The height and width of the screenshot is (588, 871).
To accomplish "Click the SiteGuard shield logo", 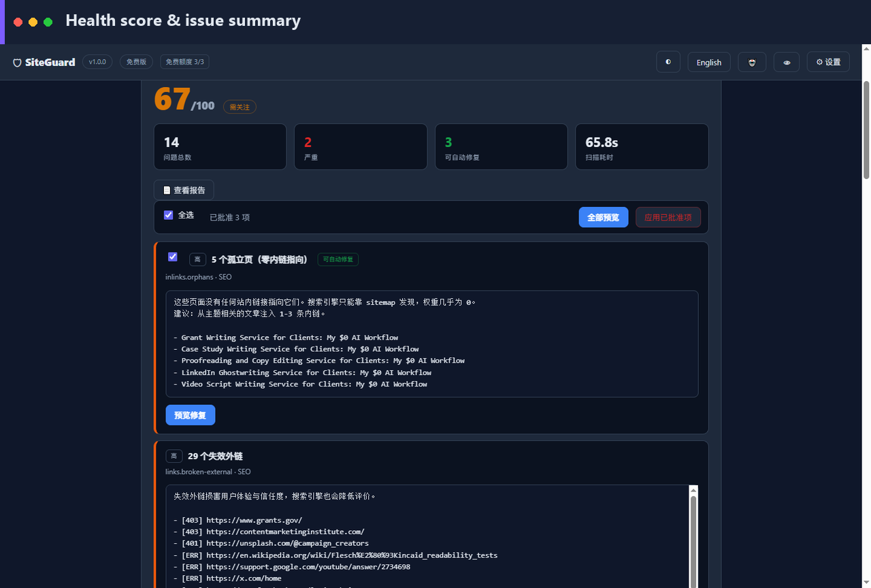I will [18, 63].
